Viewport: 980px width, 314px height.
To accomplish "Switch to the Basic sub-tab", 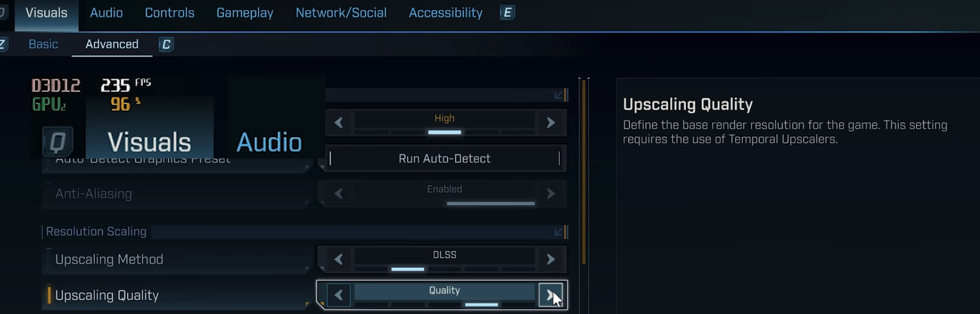I will click(x=43, y=45).
